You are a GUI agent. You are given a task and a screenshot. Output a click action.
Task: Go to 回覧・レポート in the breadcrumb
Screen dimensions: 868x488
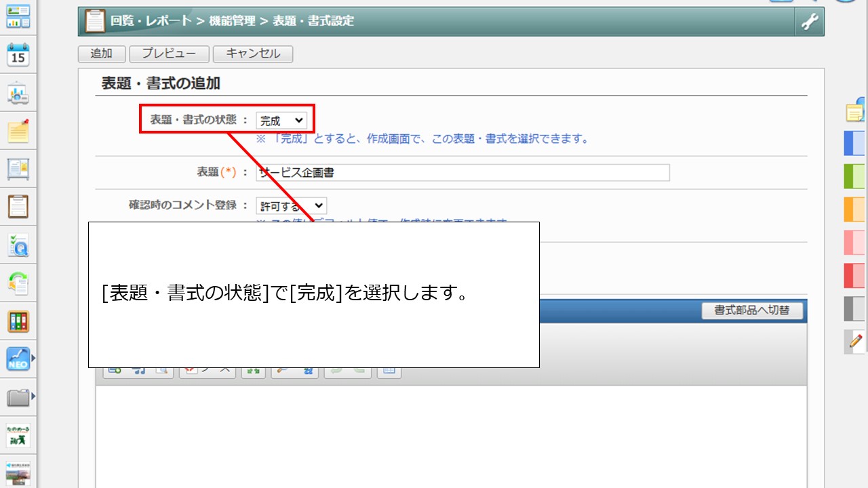152,21
